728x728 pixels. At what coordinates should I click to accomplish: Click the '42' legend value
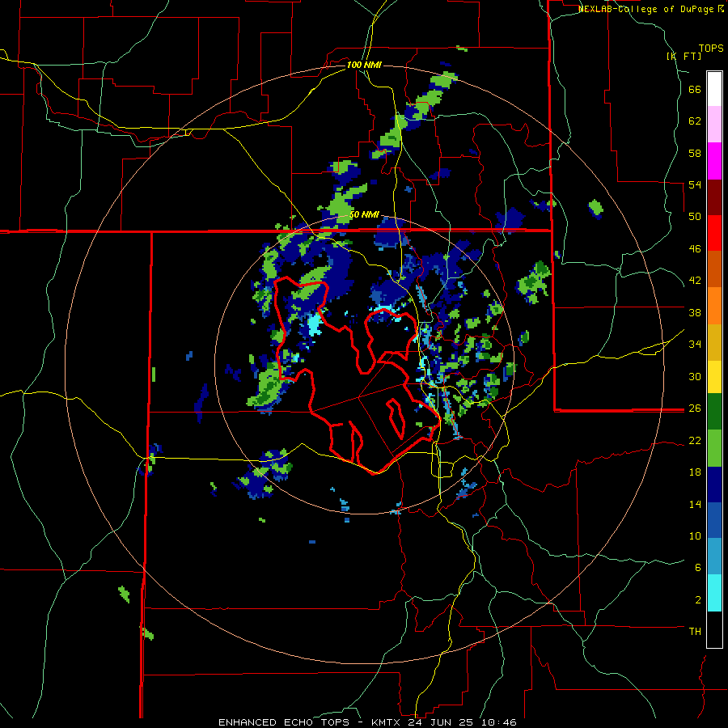[x=695, y=281]
